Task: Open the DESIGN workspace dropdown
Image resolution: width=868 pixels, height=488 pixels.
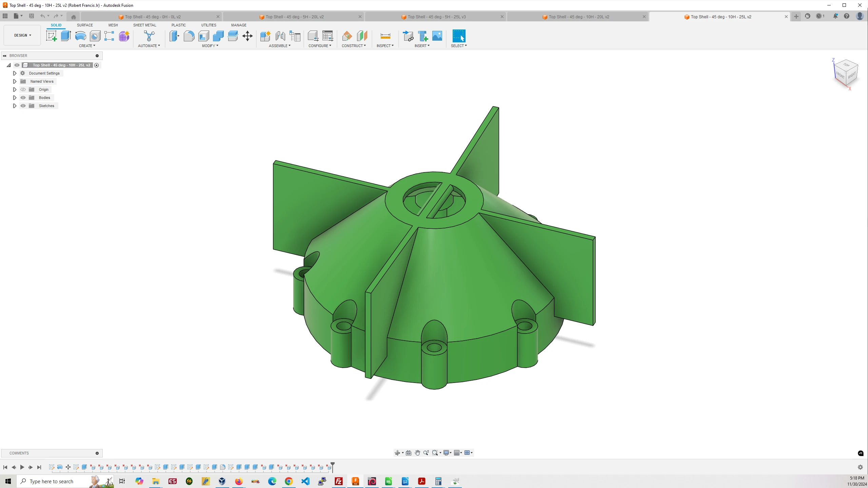Action: (22, 35)
